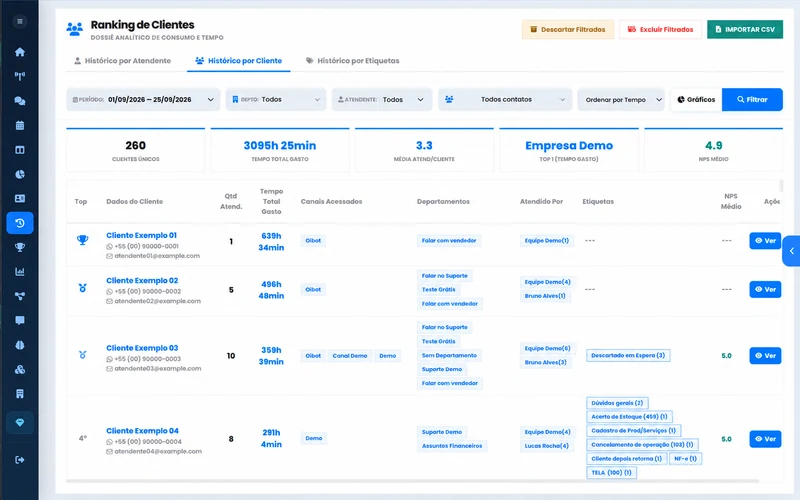
Task: Click the diamond premium sidebar icon
Action: click(20, 422)
